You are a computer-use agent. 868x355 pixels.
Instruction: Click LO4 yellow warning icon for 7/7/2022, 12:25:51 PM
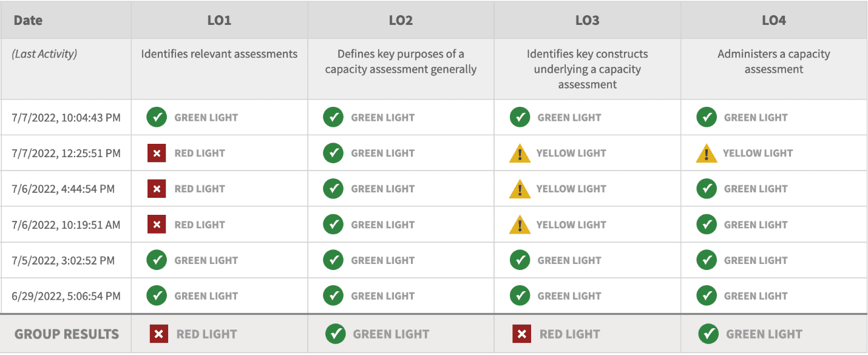click(x=707, y=154)
